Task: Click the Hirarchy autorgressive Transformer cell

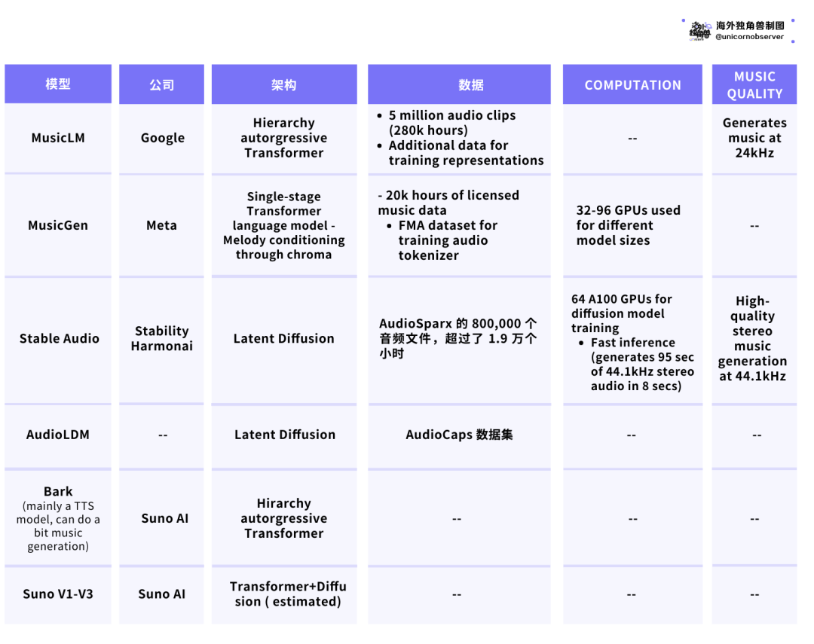Action: pyautogui.click(x=284, y=518)
